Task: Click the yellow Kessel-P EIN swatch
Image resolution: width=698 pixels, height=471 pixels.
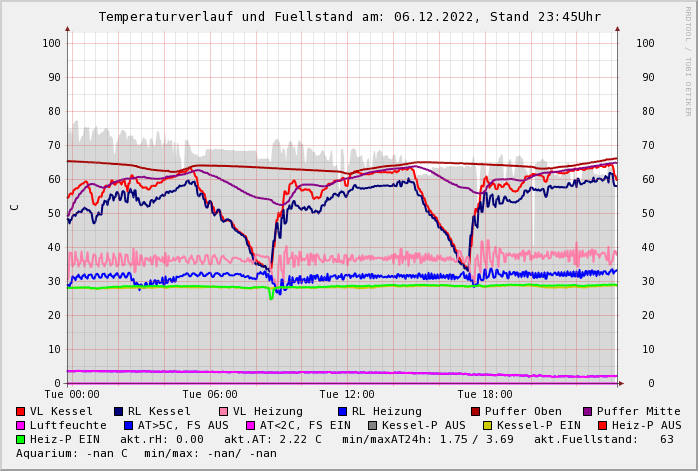Action: (490, 425)
